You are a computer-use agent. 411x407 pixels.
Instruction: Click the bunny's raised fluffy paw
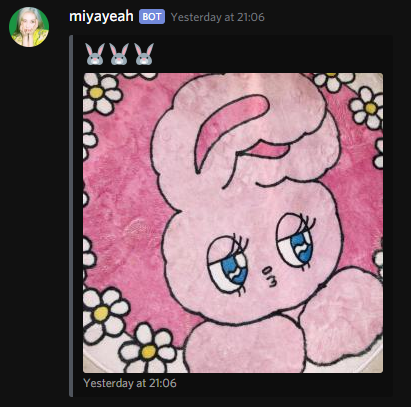point(342,317)
